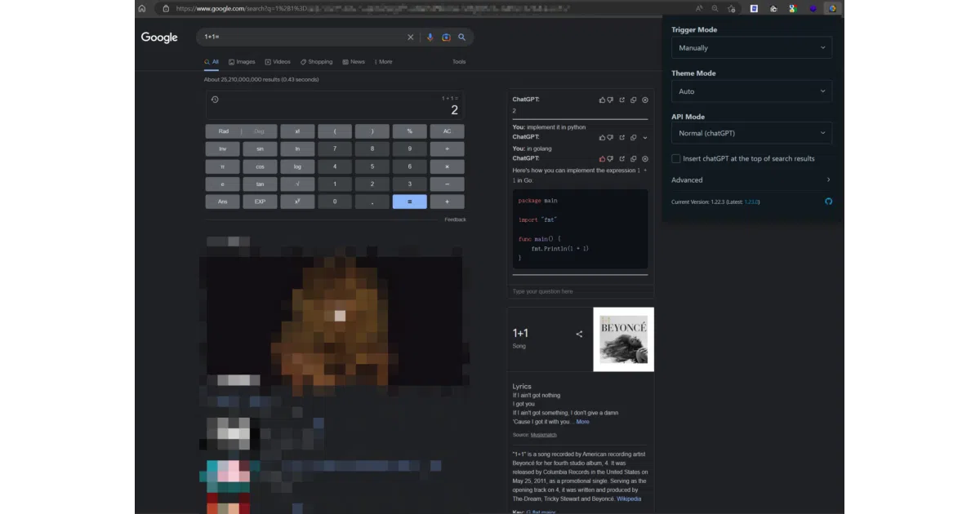980x514 pixels.
Task: Click the calculator square root button
Action: (x=297, y=184)
